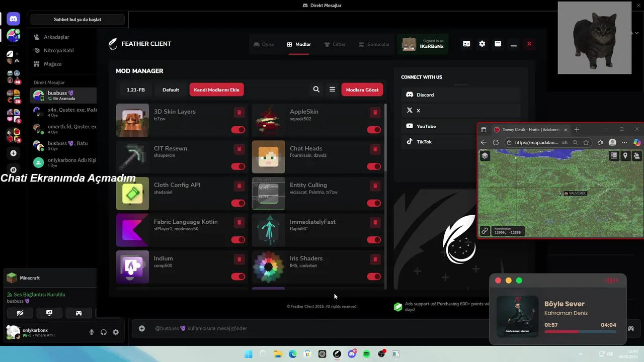Go to Discord home direct messages icon
The width and height of the screenshot is (644, 362).
tap(14, 19)
